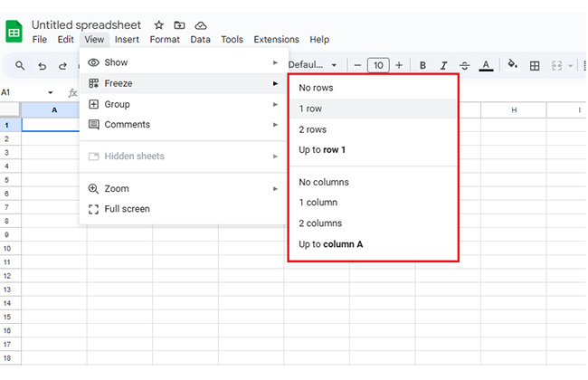Toggle italic formatting
The height and width of the screenshot is (380, 588).
pos(443,65)
